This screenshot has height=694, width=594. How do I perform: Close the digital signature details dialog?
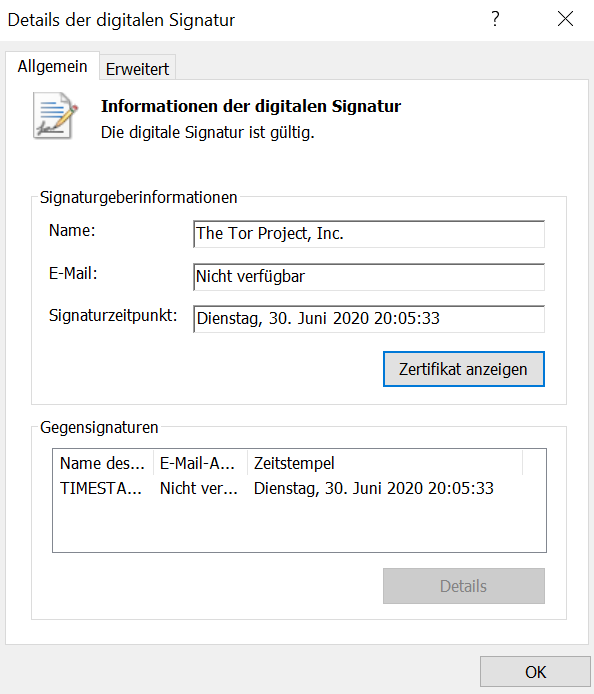coord(565,19)
